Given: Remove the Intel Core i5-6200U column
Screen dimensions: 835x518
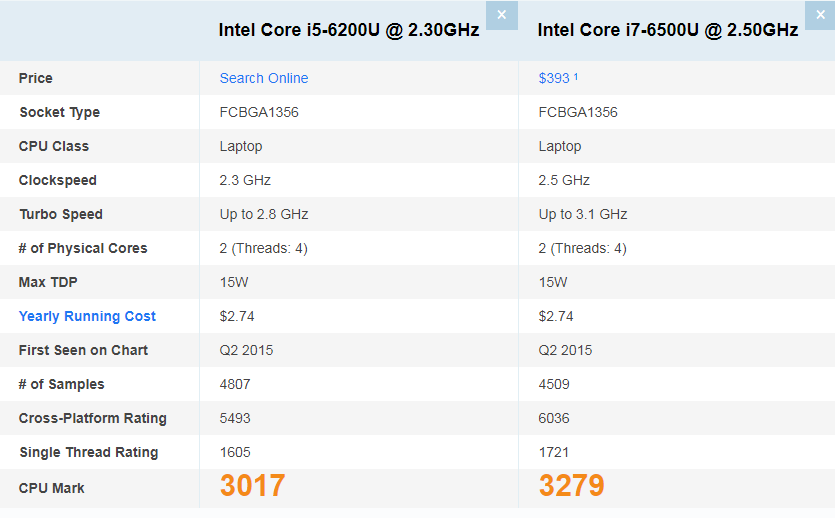Looking at the screenshot, I should coord(501,15).
